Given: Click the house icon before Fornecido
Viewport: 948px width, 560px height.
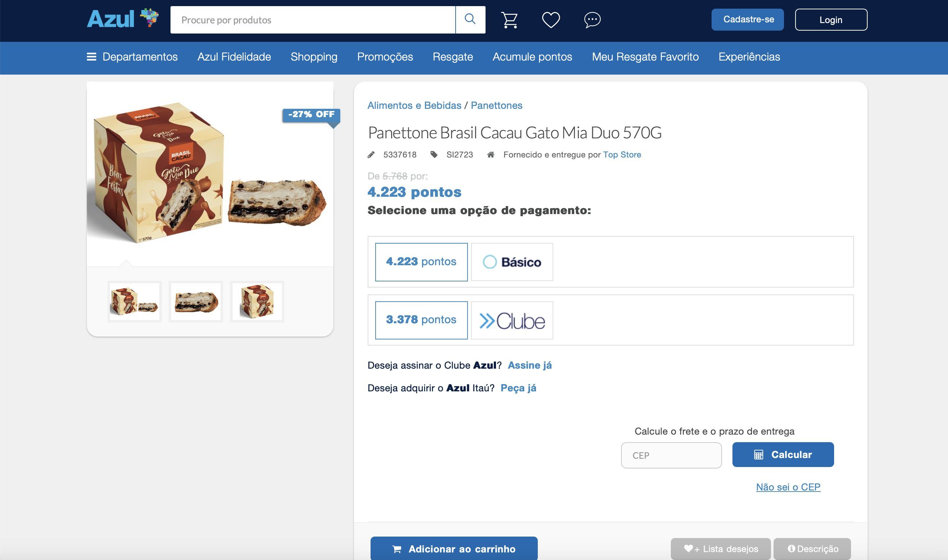Looking at the screenshot, I should click(491, 155).
